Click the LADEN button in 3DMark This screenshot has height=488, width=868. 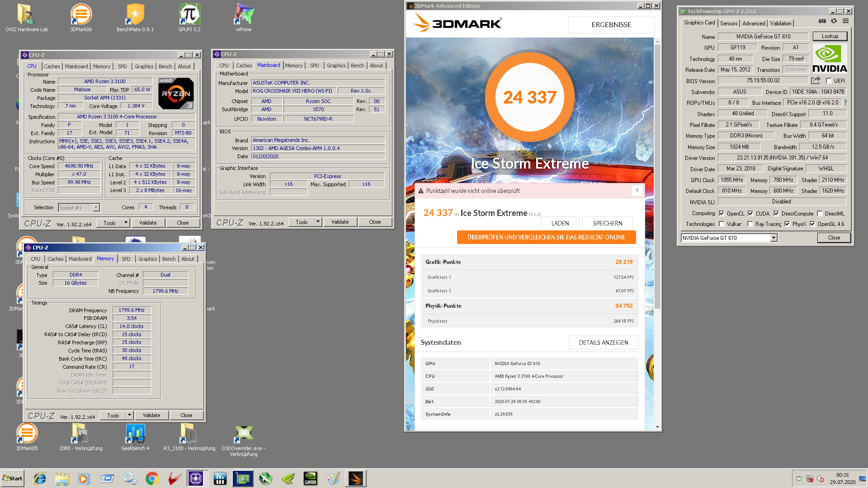(x=560, y=223)
